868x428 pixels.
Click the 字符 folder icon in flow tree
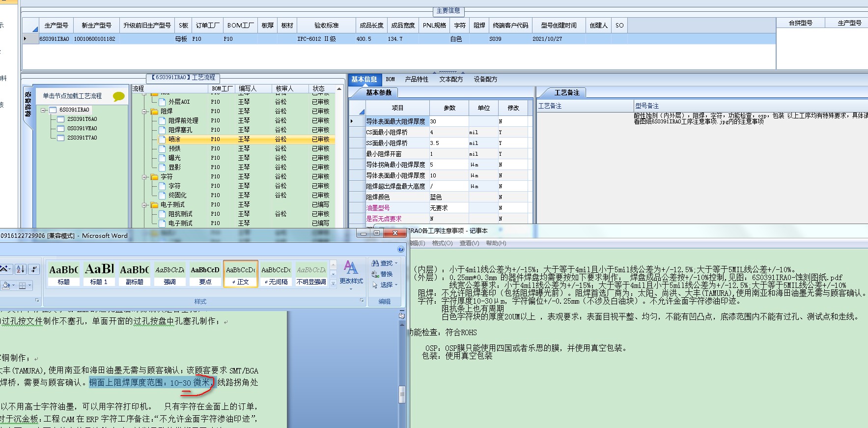(x=154, y=177)
